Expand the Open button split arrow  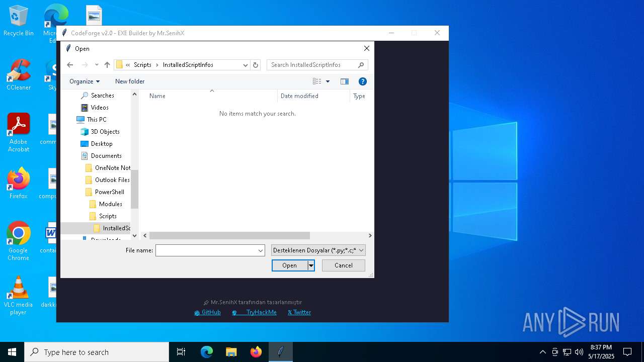[311, 265]
